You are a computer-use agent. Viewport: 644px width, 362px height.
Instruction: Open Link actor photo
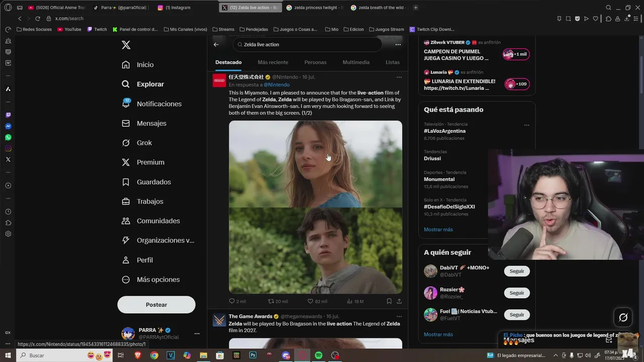[315, 251]
